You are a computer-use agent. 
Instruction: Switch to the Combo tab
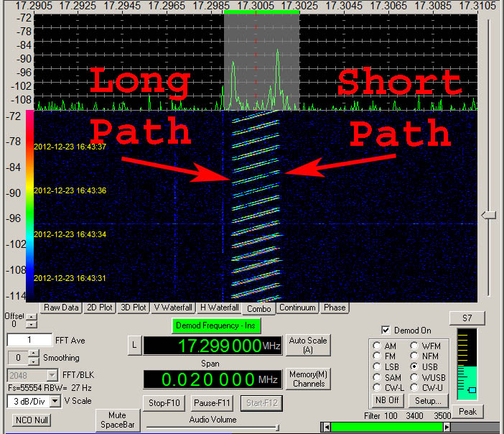pyautogui.click(x=258, y=308)
